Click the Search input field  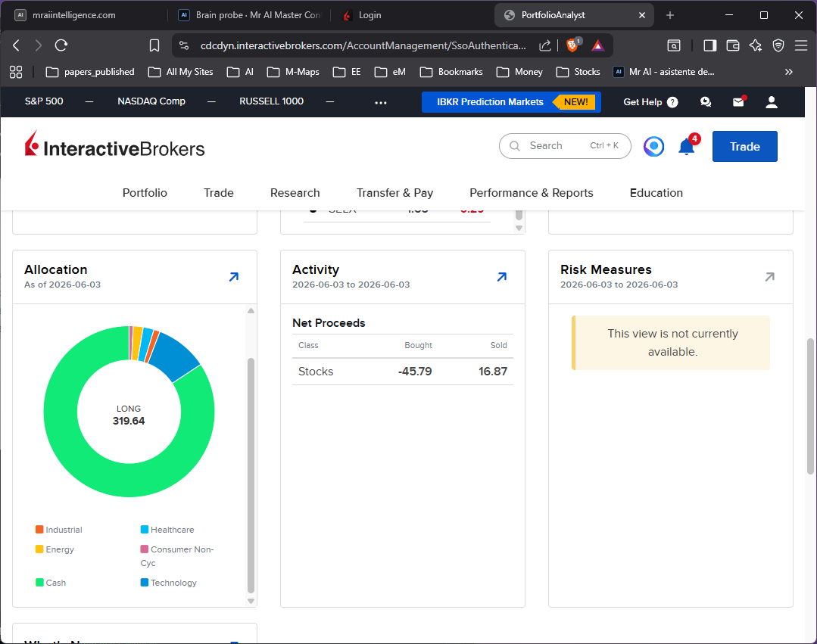coord(565,146)
